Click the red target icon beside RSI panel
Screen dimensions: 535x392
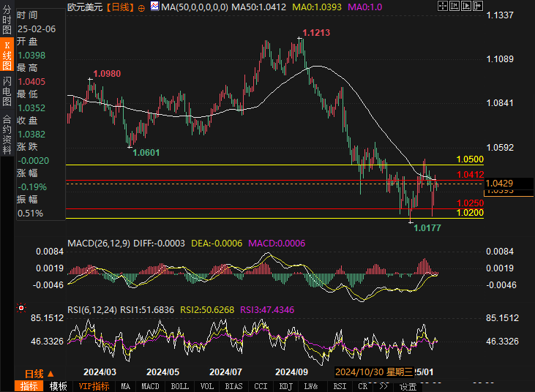[21, 308]
